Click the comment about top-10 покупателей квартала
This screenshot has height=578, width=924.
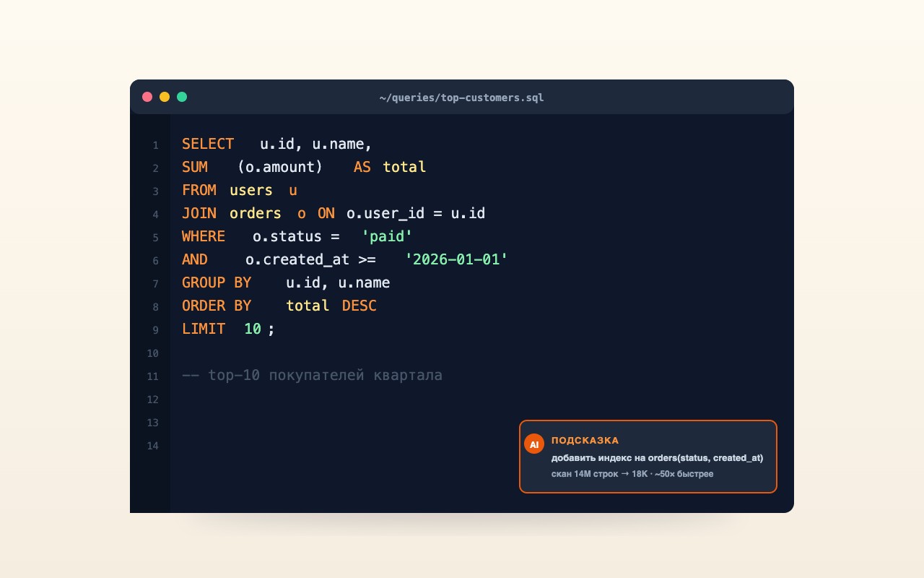pos(312,375)
